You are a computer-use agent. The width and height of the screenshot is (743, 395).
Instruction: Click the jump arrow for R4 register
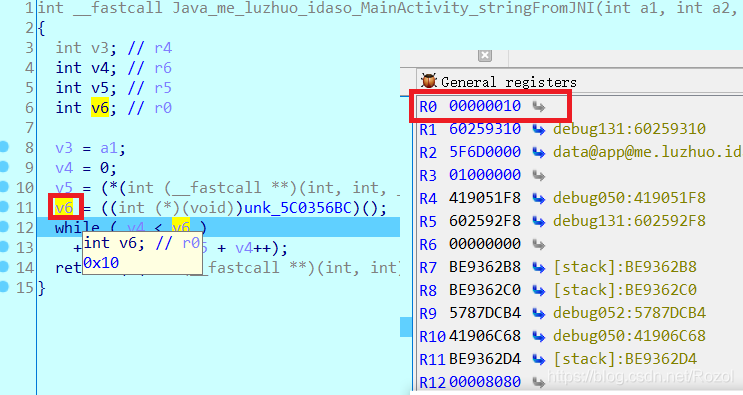[538, 198]
